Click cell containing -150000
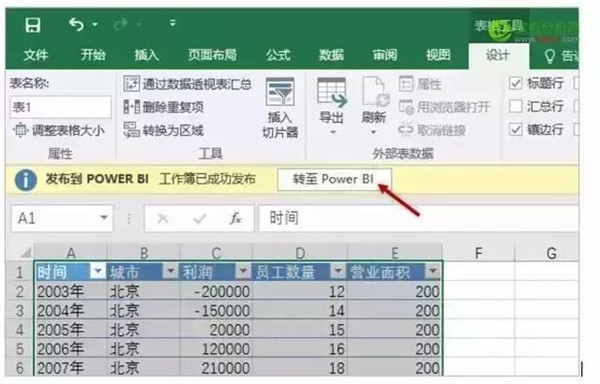 [216, 310]
